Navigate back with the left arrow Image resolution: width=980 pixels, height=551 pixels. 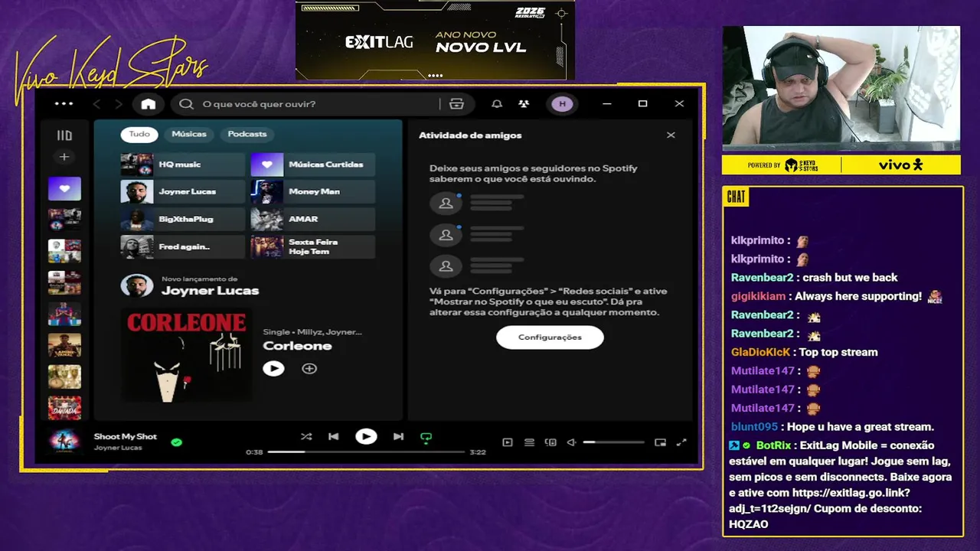[96, 104]
